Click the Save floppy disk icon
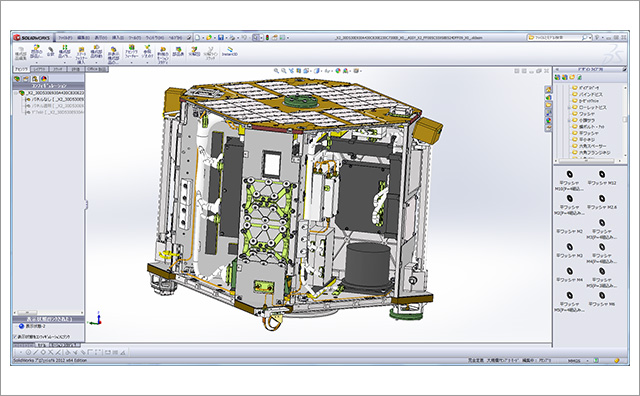Image resolution: width=640 pixels, height=396 pixels. point(220,38)
